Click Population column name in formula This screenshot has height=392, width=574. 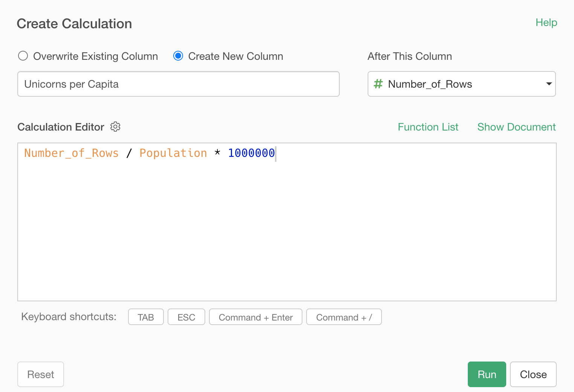[x=173, y=153]
